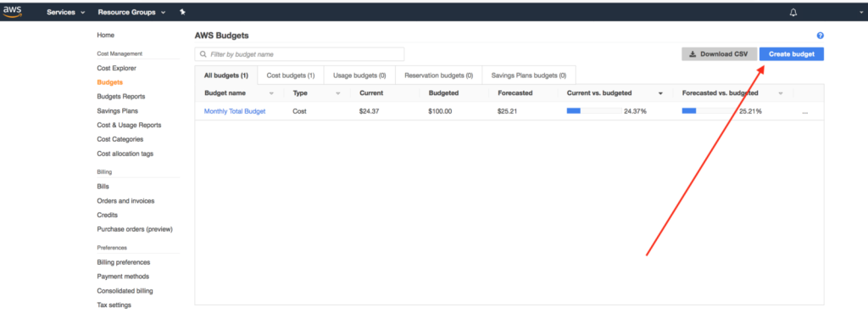The height and width of the screenshot is (313, 868).
Task: Open Budgets Reports in sidebar
Action: pyautogui.click(x=120, y=97)
